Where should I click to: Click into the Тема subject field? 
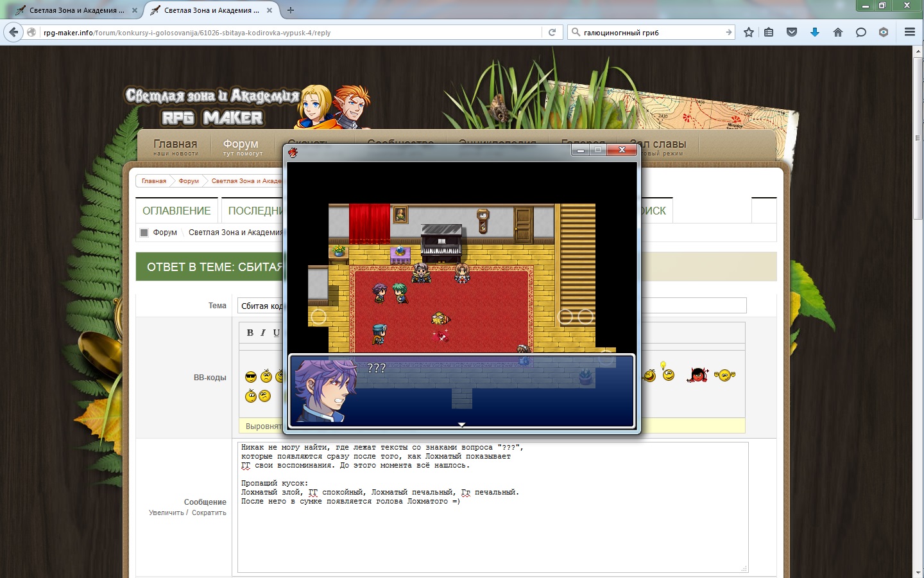point(492,306)
